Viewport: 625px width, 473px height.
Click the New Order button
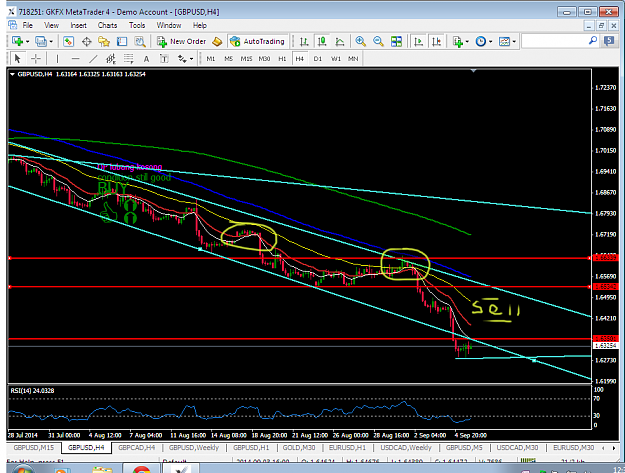tap(181, 41)
